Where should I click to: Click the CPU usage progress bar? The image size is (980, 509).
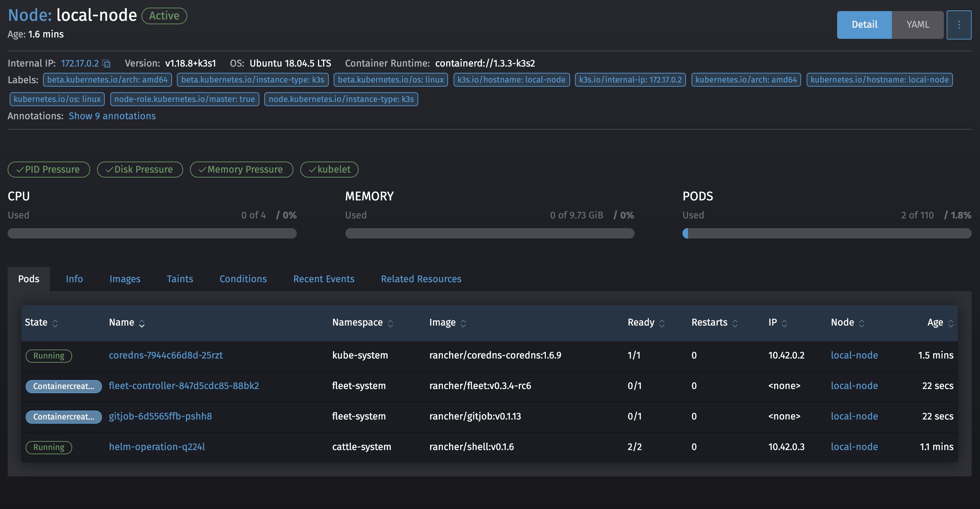[152, 233]
